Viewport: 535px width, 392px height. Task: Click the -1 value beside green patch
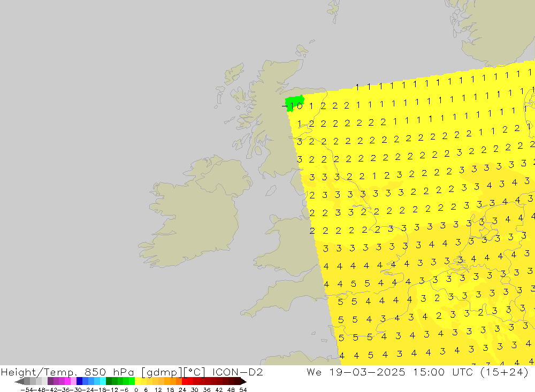click(288, 106)
